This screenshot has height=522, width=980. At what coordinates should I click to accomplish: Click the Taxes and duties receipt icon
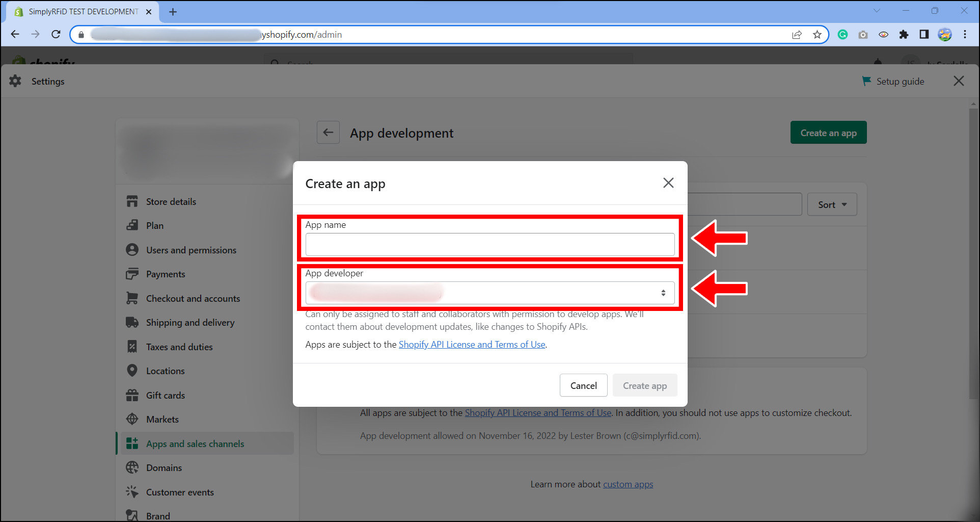[132, 347]
